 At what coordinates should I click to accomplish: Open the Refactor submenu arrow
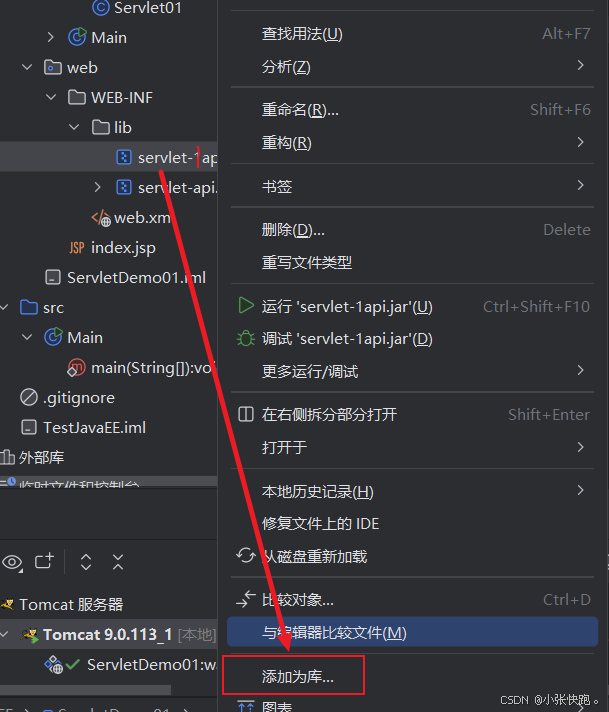[x=580, y=142]
